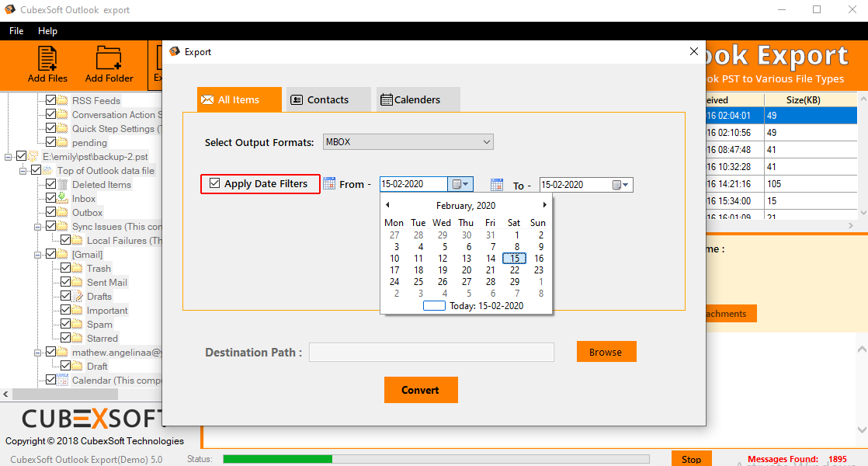This screenshot has width=868, height=466.
Task: Open the Select Output Formats dropdown
Action: coord(408,142)
